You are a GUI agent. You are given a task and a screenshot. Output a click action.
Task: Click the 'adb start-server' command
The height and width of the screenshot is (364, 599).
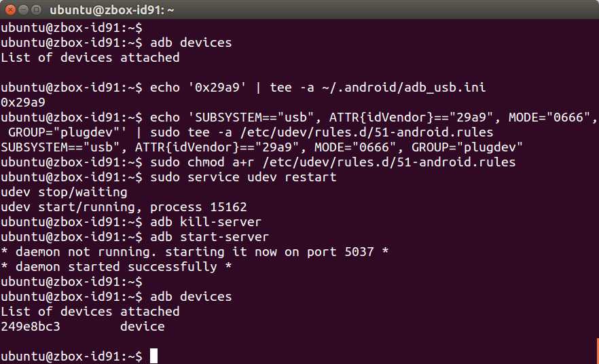(209, 237)
